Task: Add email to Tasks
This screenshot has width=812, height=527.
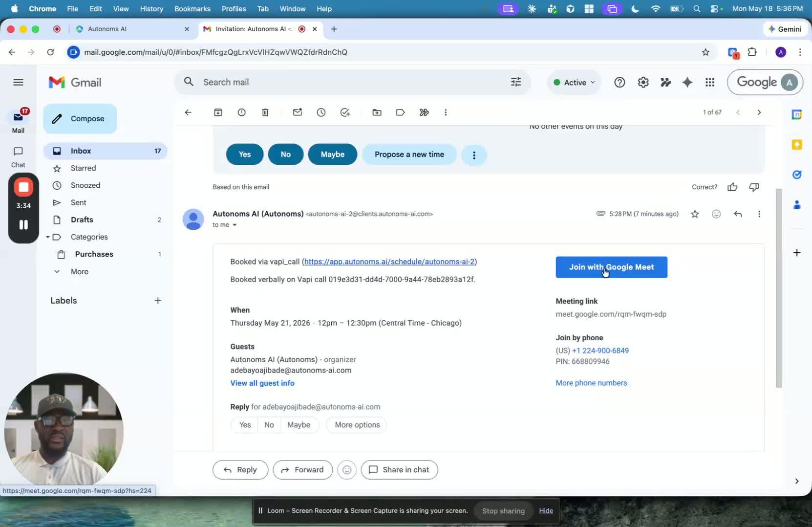Action: [x=345, y=112]
